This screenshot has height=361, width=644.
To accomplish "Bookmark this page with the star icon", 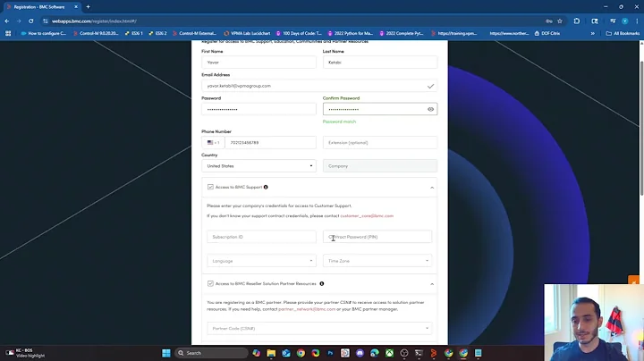I will click(560, 21).
